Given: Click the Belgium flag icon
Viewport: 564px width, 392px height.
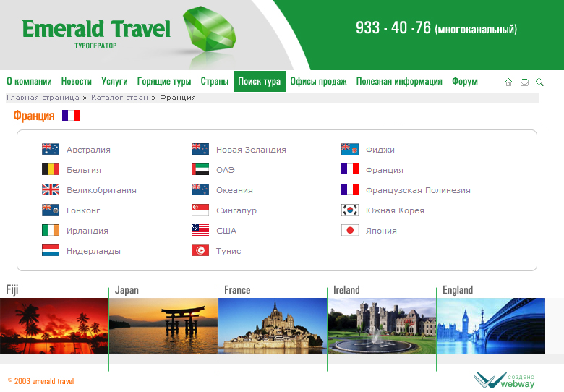Looking at the screenshot, I should click(x=51, y=169).
